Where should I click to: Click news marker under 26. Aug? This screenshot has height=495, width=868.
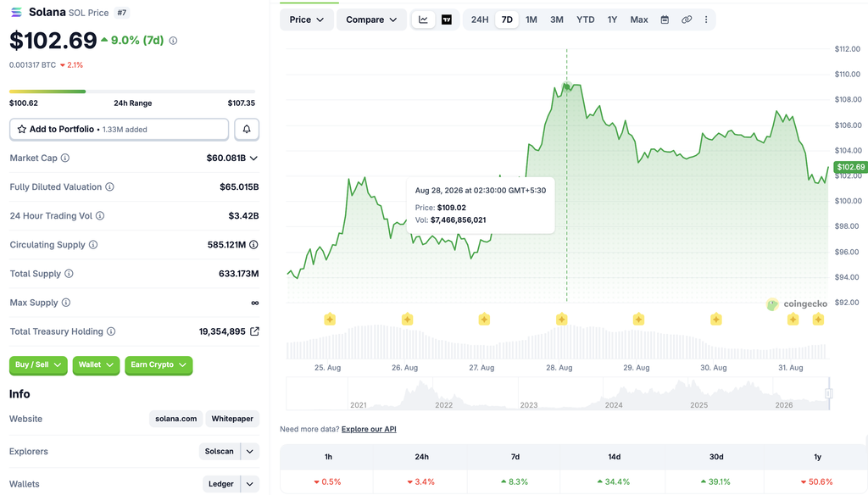point(408,319)
